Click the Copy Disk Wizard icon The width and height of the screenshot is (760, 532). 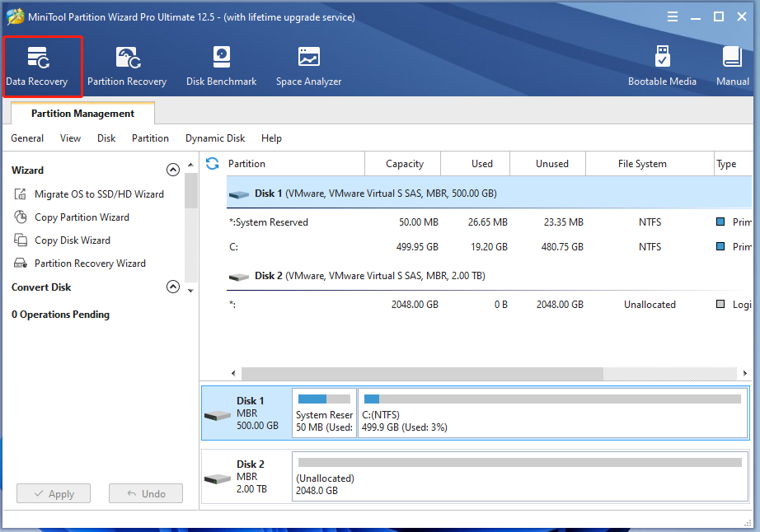[21, 240]
